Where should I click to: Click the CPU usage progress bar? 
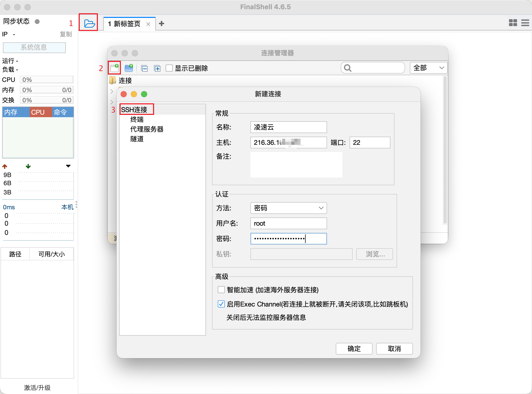(x=47, y=80)
